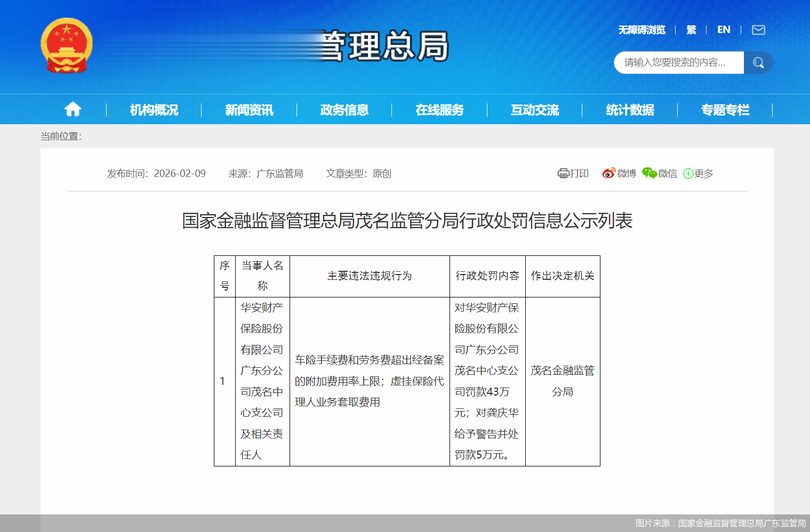Click the violation cell starting 车险手续费
This screenshot has width=810, height=532.
pos(370,381)
